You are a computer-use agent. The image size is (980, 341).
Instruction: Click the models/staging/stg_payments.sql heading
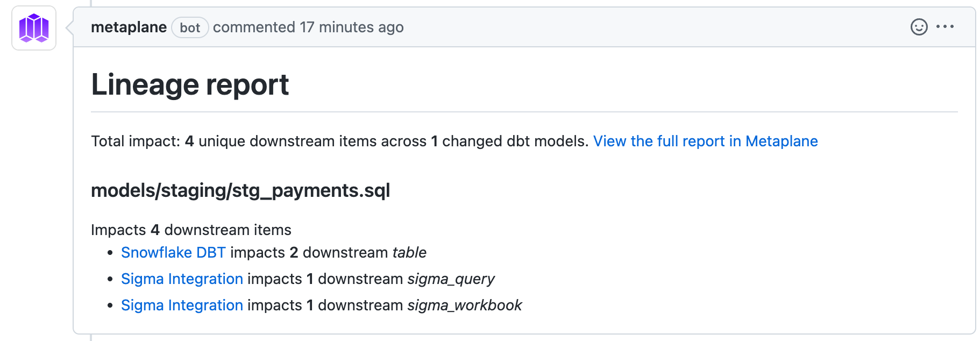click(x=240, y=190)
